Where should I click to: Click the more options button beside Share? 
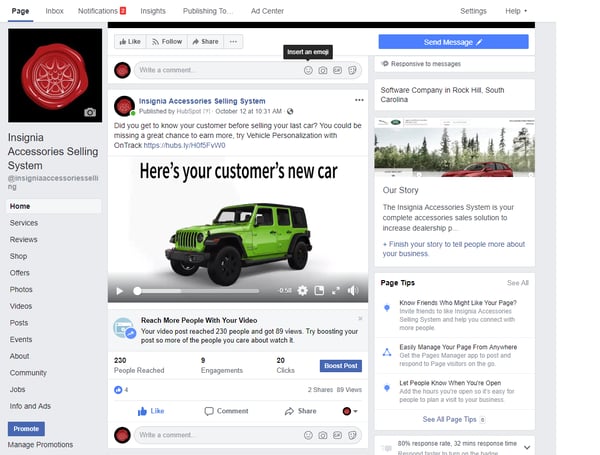(233, 42)
